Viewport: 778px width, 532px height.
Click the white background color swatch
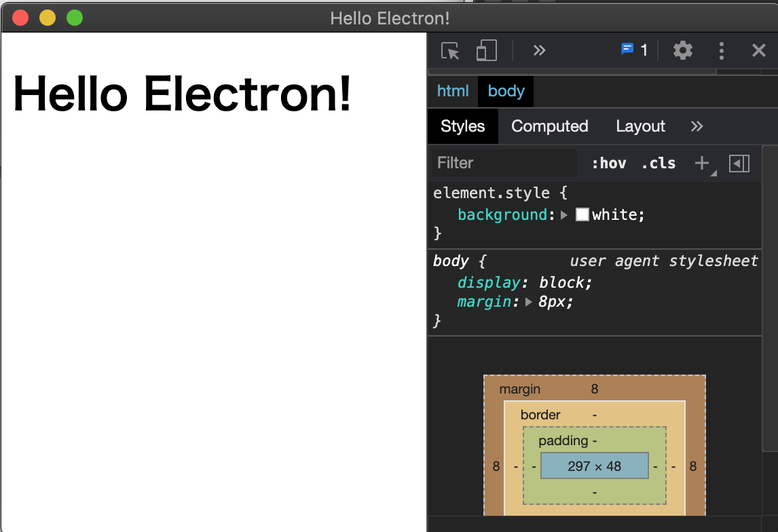(x=582, y=214)
